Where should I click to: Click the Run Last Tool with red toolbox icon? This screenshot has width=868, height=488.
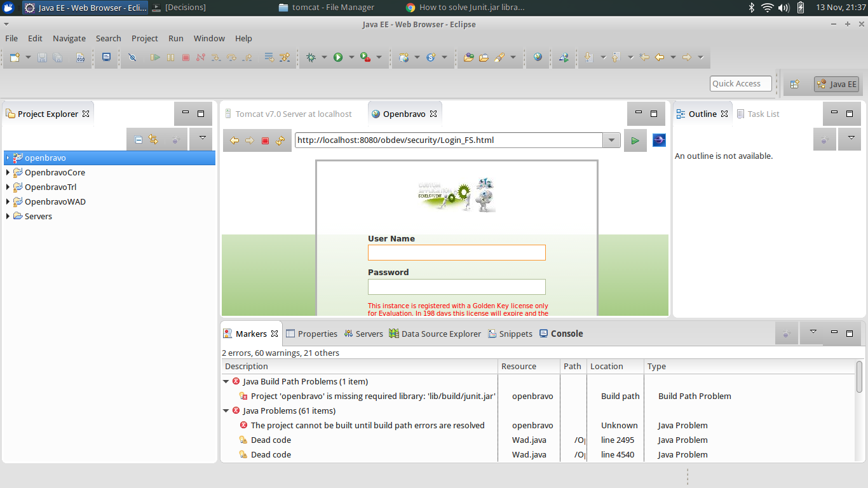365,57
